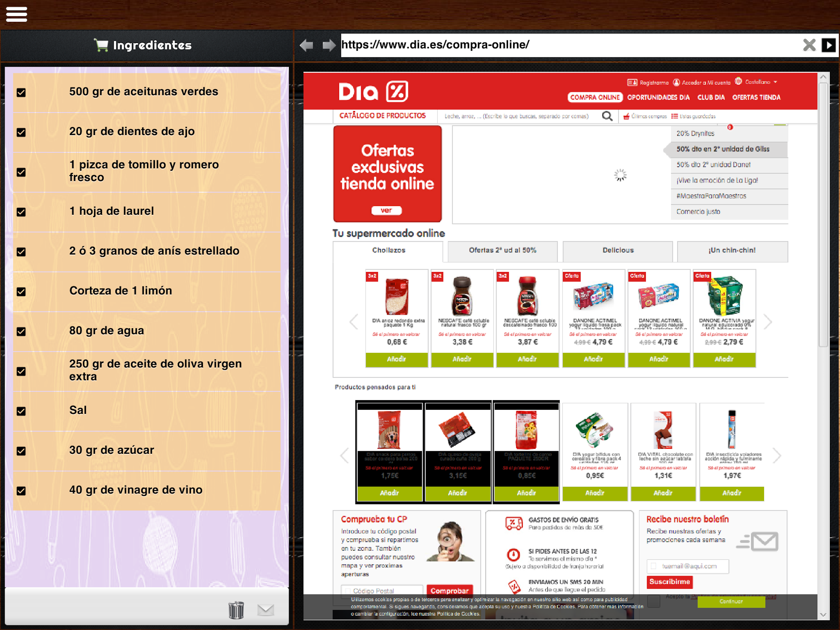Clear the URL with the X icon
Viewport: 840px width, 630px height.
point(809,45)
